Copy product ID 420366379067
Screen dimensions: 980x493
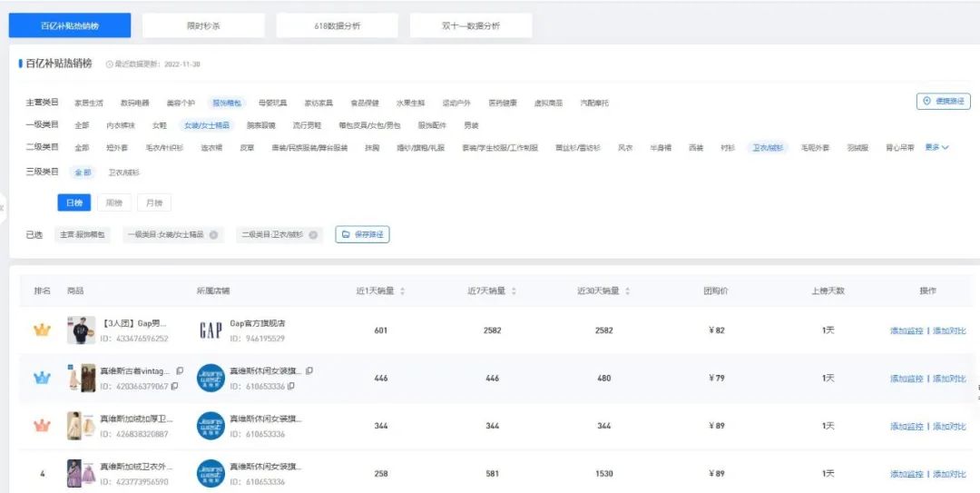click(174, 387)
